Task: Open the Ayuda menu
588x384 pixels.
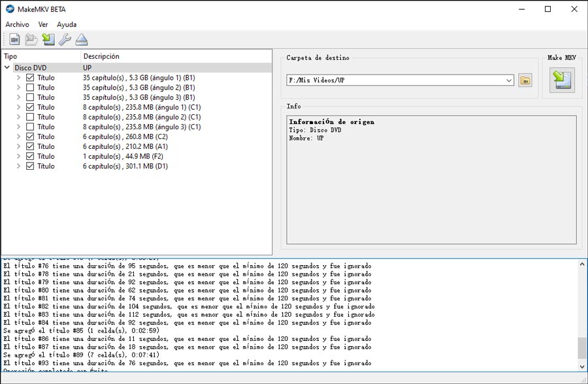Action: (67, 24)
